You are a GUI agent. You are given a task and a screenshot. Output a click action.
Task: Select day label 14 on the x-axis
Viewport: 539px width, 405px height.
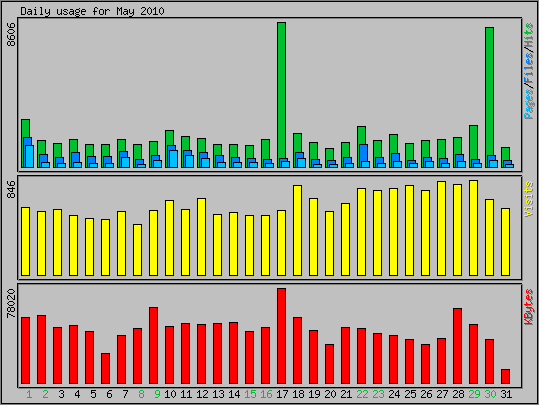pyautogui.click(x=234, y=394)
